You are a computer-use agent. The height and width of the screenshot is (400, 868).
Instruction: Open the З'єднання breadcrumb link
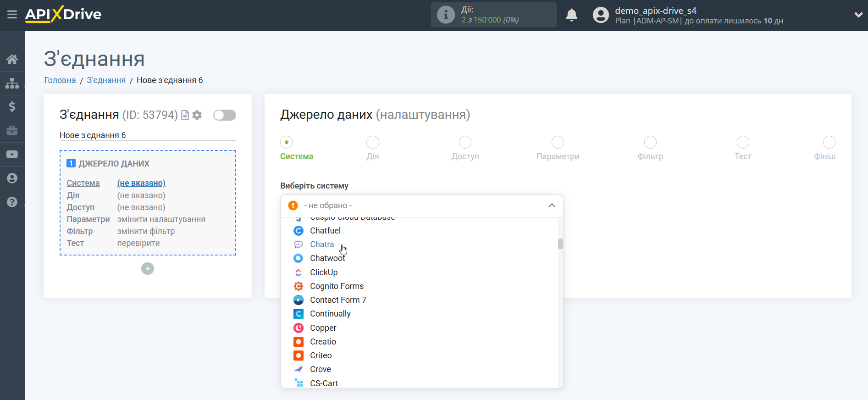(106, 80)
